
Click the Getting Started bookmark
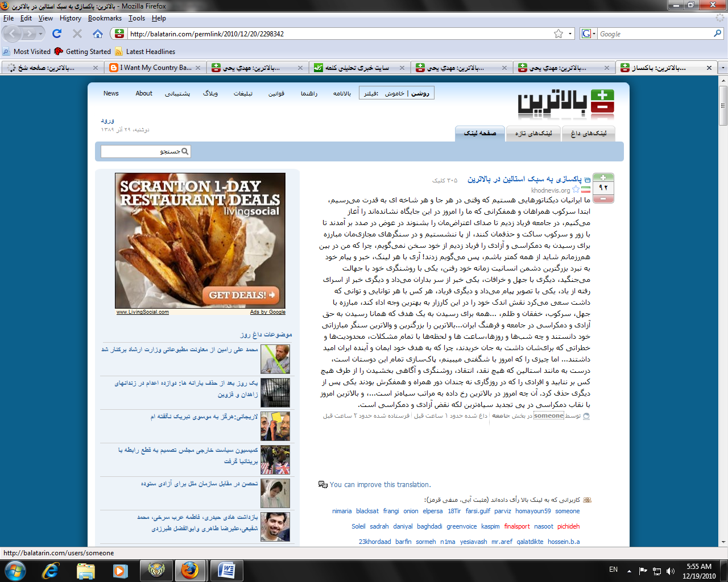point(82,52)
